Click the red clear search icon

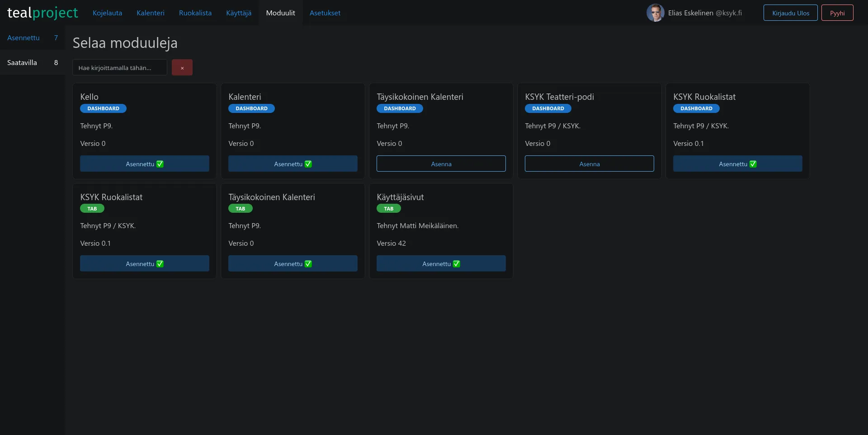coord(182,67)
